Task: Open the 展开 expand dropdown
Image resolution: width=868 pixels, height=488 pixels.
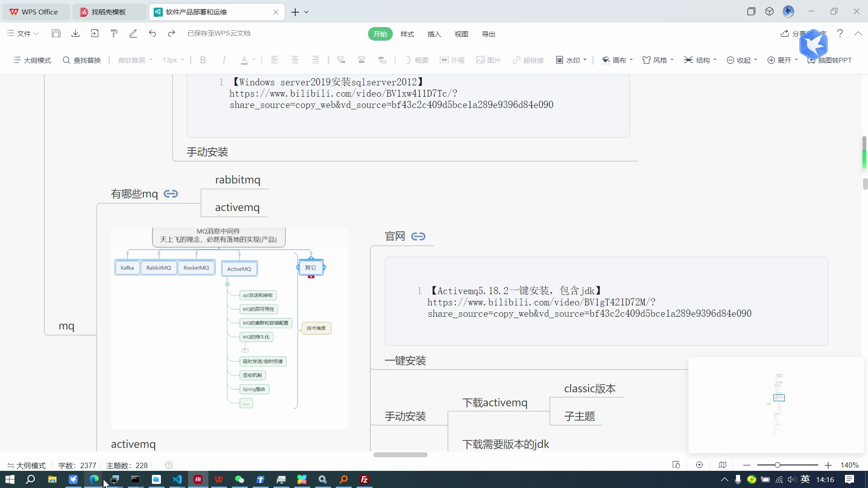Action: pyautogui.click(x=783, y=60)
